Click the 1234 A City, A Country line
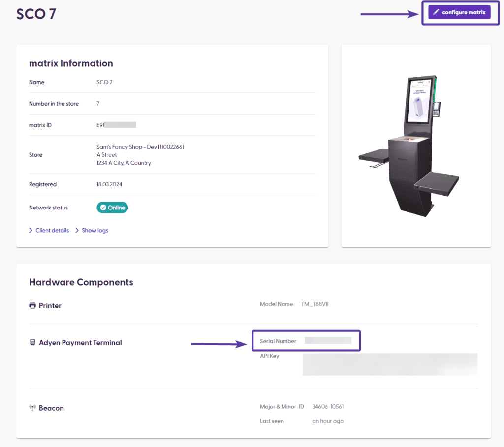The height and width of the screenshot is (447, 504). pyautogui.click(x=124, y=163)
